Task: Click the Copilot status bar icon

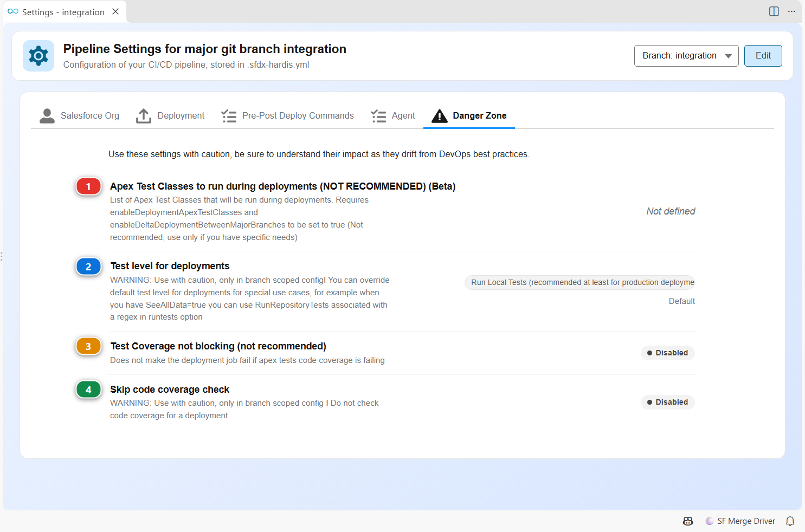Action: coord(688,521)
